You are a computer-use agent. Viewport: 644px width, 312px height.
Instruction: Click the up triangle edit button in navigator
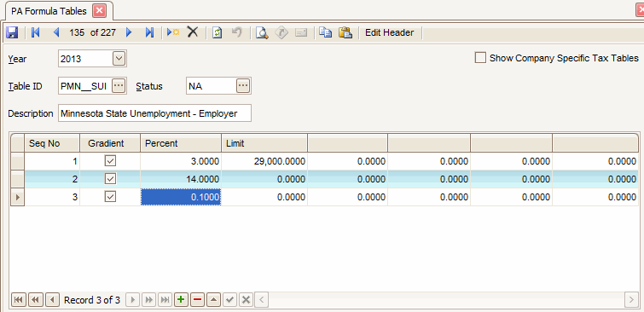point(213,300)
